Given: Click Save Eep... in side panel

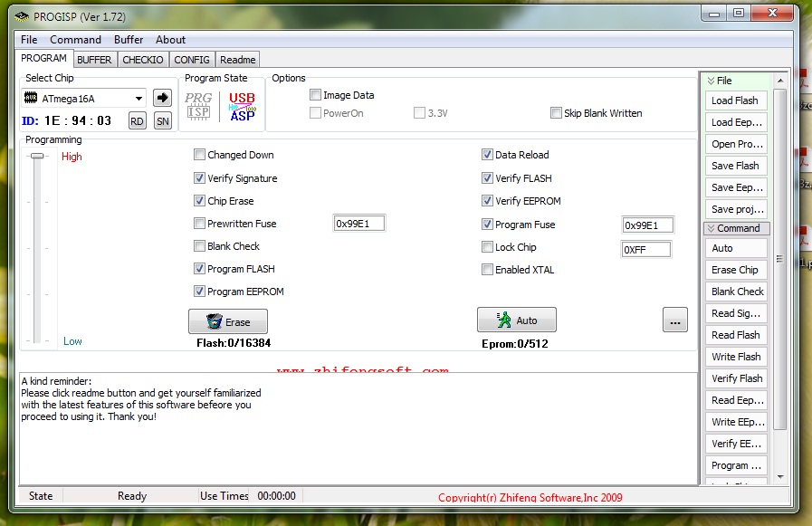Looking at the screenshot, I should pyautogui.click(x=736, y=187).
